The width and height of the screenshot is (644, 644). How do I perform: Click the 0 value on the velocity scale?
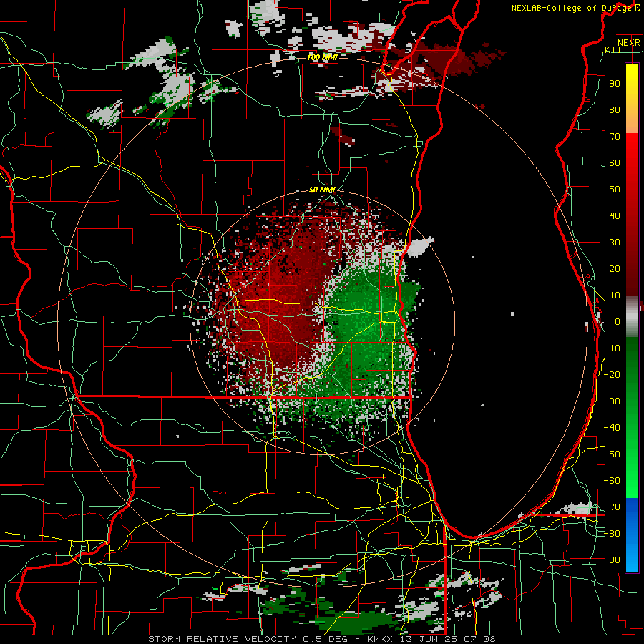pos(618,321)
